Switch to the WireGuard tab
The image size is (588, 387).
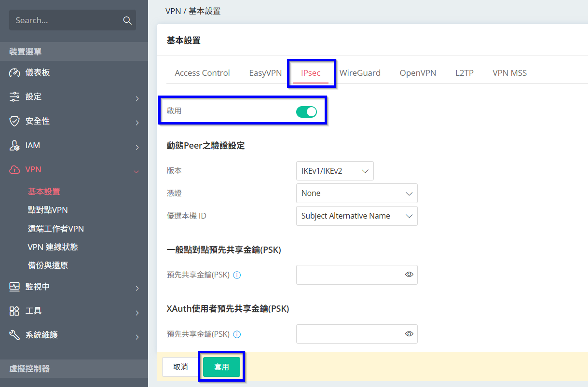coord(360,73)
